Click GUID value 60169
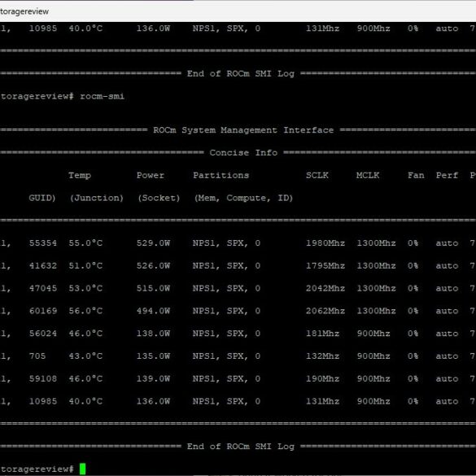476x476 pixels. (x=43, y=311)
